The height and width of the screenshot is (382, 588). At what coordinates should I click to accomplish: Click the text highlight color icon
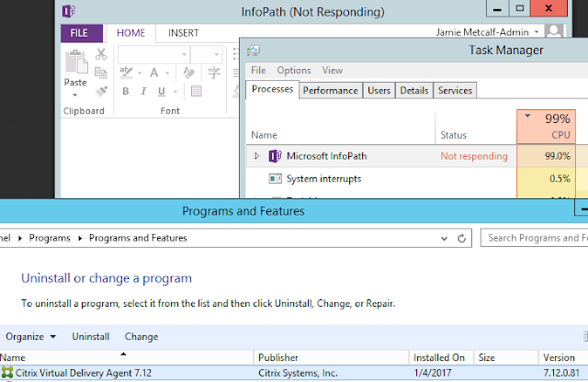tap(126, 73)
